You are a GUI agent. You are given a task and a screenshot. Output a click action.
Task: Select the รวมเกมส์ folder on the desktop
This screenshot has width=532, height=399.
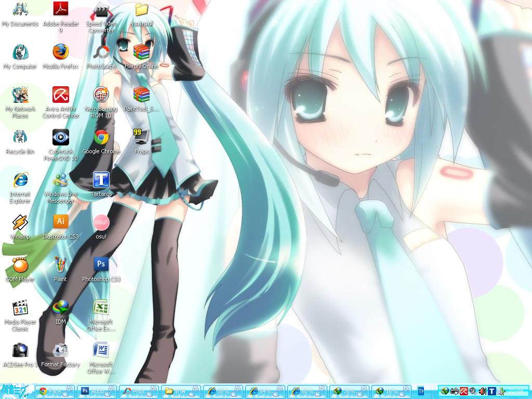click(141, 14)
